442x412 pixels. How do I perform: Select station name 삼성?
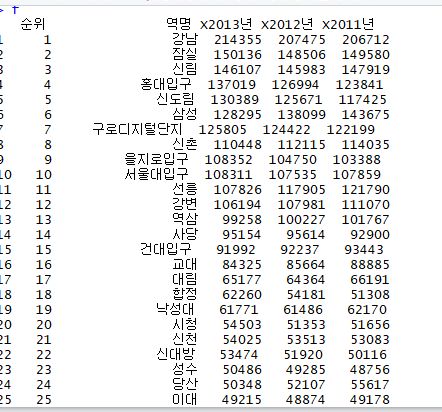(185, 114)
